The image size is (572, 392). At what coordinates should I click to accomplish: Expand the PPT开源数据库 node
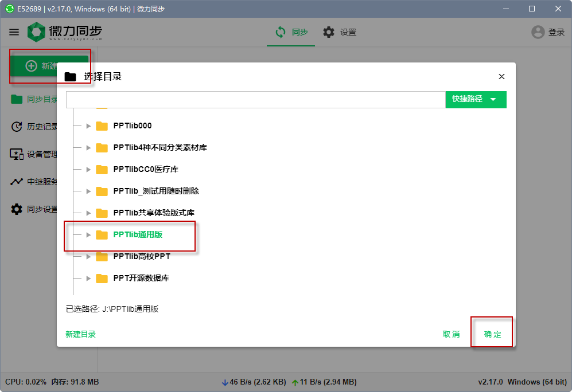pyautogui.click(x=88, y=279)
